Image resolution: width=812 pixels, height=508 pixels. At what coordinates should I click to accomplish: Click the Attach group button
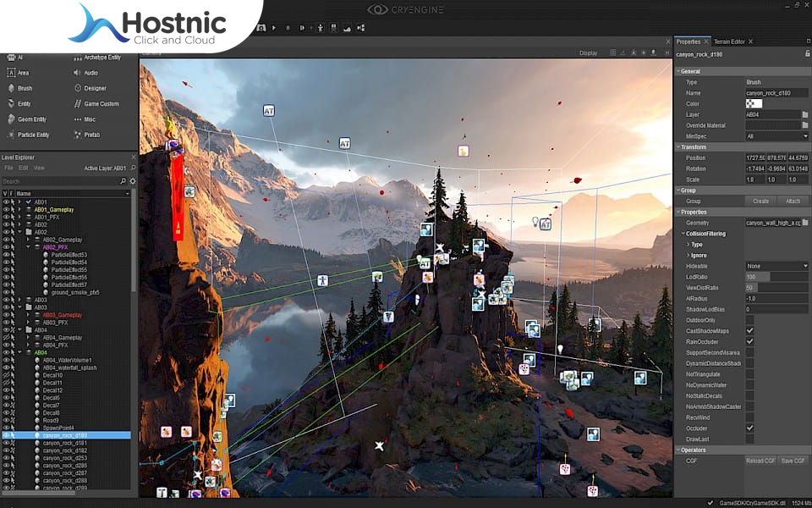(x=793, y=202)
